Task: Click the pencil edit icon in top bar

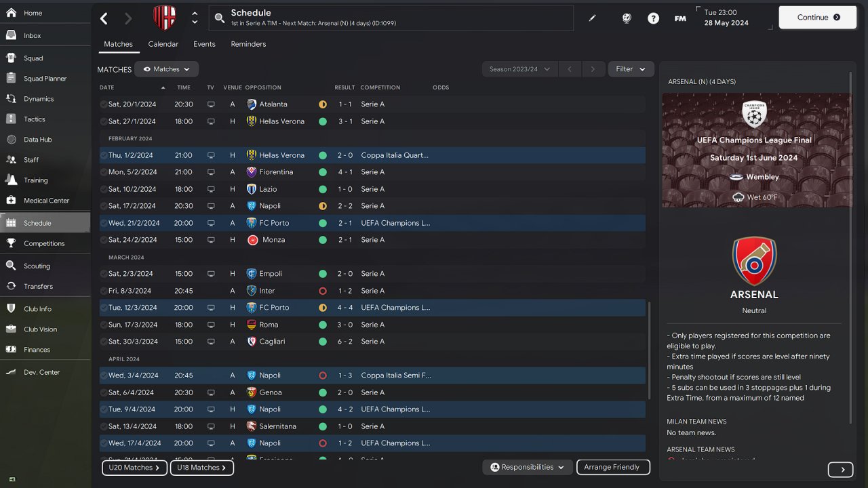Action: (x=592, y=18)
